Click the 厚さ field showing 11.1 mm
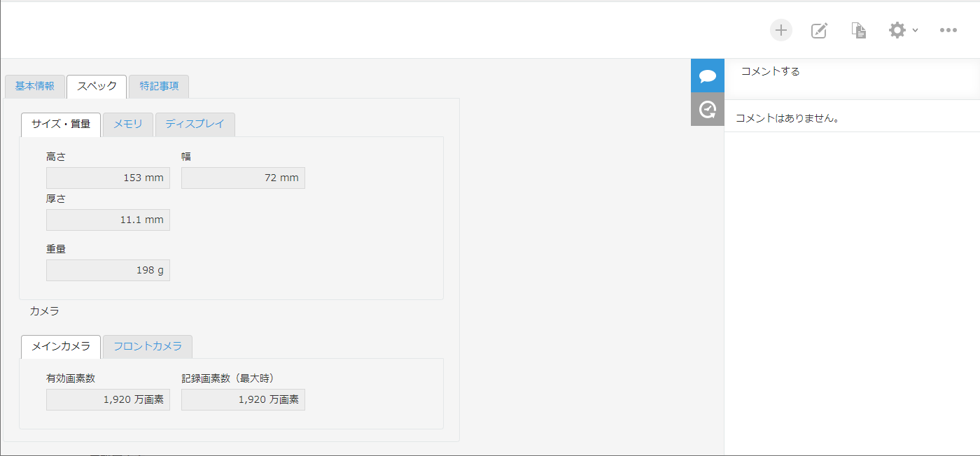The image size is (980, 456). [108, 220]
